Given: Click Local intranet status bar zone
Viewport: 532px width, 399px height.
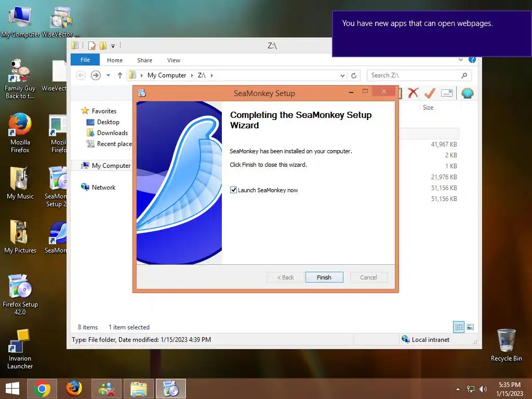Looking at the screenshot, I should [x=425, y=340].
